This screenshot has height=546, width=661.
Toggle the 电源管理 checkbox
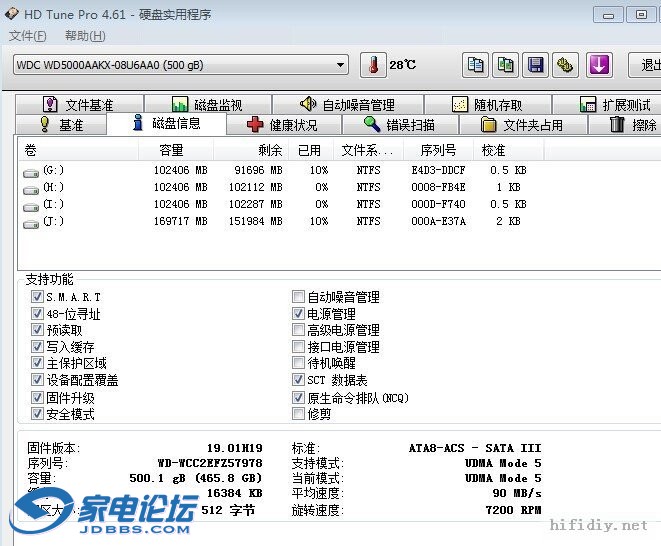coord(298,313)
